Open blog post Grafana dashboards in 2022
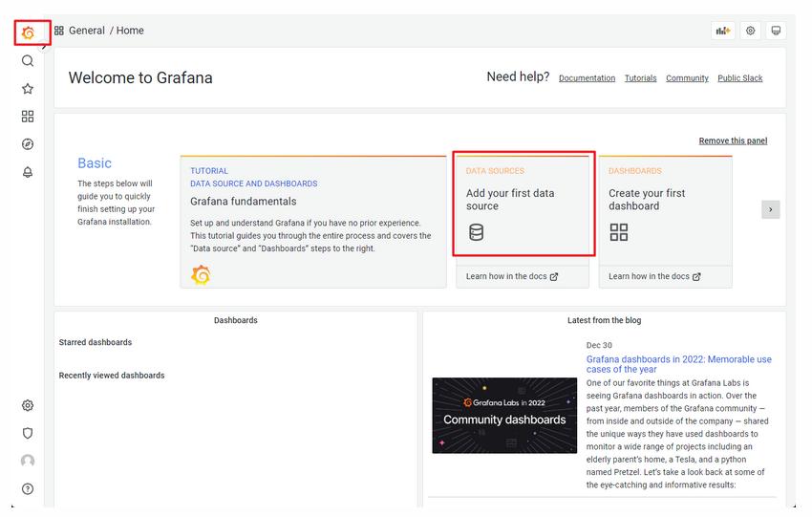Image resolution: width=812 pixels, height=517 pixels. click(x=678, y=364)
